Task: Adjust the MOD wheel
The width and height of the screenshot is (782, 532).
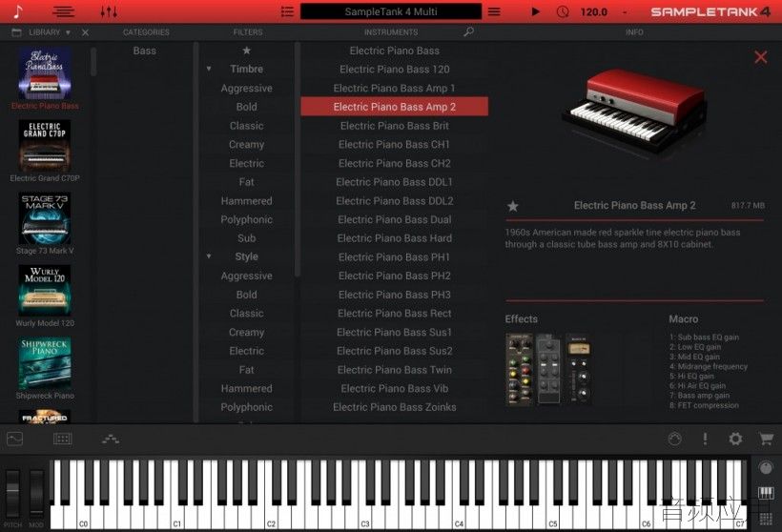Action: 36,494
